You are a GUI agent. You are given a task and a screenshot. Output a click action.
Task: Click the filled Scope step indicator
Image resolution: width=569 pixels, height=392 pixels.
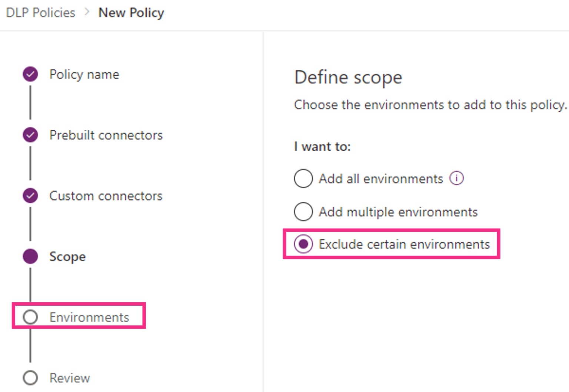(x=30, y=256)
